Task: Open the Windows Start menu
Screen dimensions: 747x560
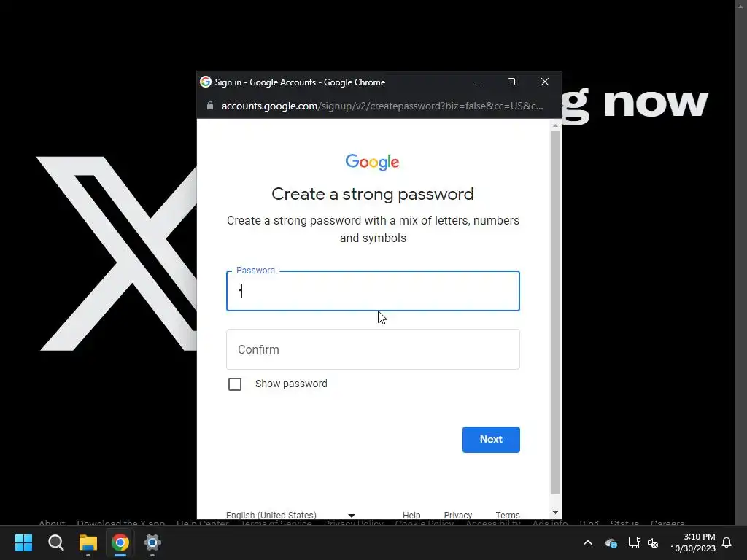Action: tap(23, 542)
